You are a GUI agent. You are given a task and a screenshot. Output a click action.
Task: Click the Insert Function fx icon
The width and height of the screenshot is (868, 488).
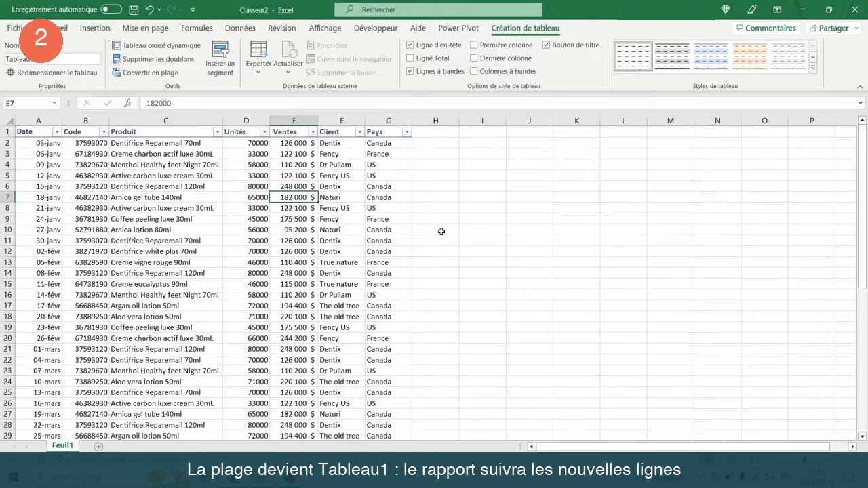(x=127, y=103)
